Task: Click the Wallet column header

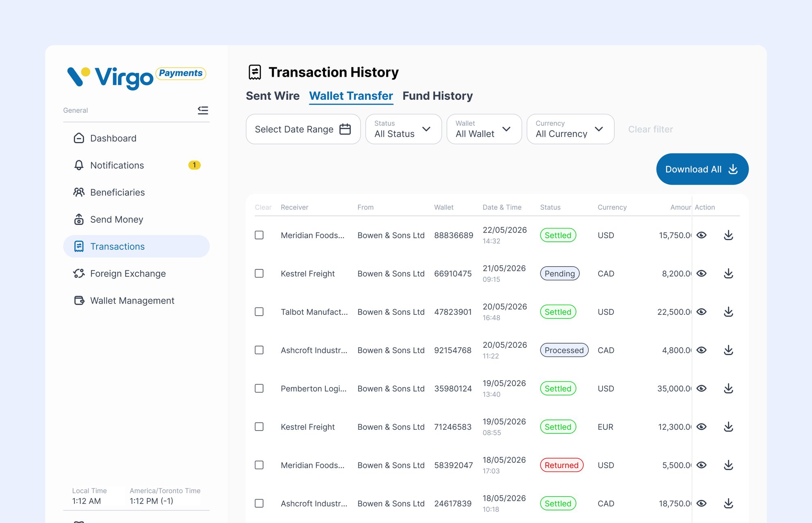Action: tap(444, 207)
